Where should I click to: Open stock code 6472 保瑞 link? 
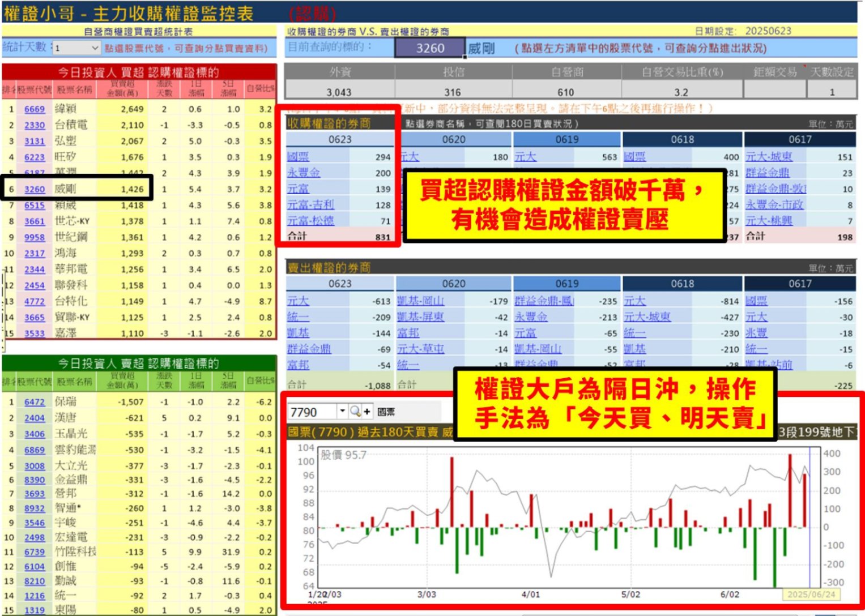pos(35,402)
